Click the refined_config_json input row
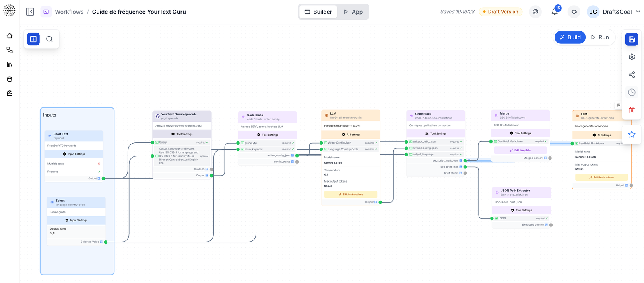 point(436,148)
